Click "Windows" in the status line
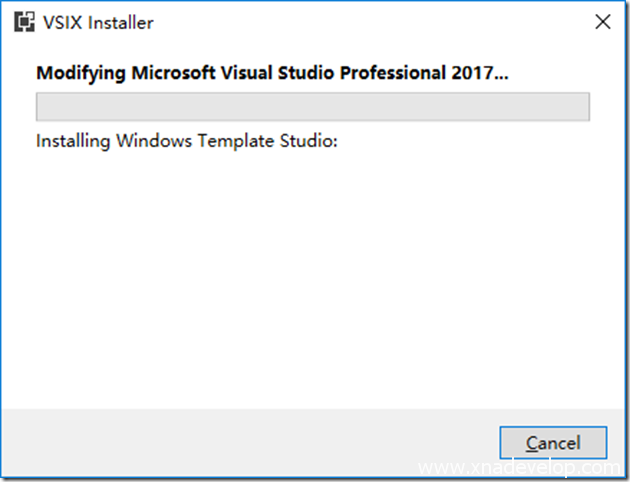 pos(152,141)
